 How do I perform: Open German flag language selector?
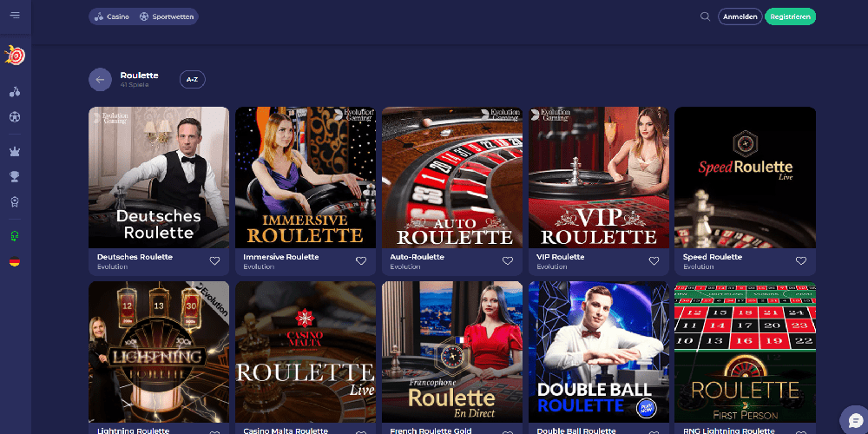15,261
